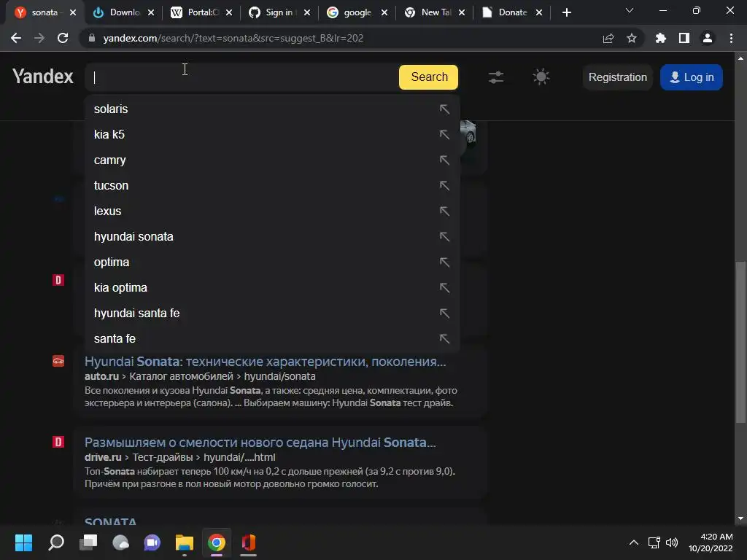The width and height of the screenshot is (747, 560).
Task: Click the Chrome icon in taskbar
Action: point(216,542)
